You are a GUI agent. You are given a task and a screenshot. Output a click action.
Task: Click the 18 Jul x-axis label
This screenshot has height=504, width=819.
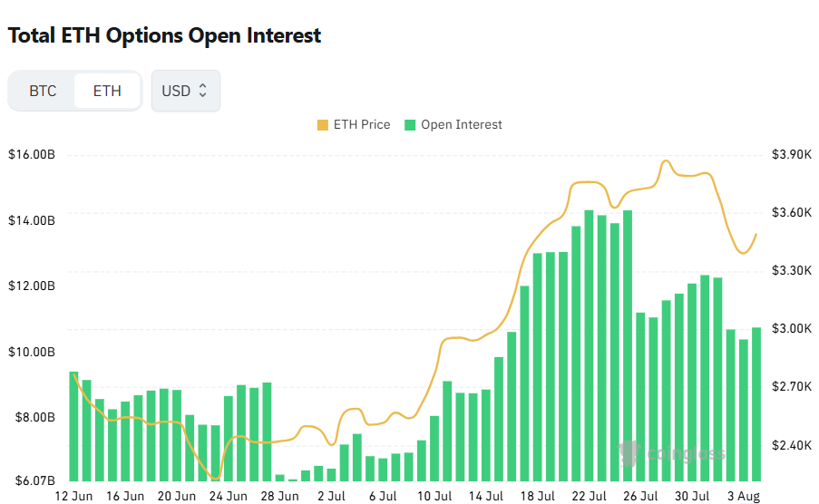click(x=538, y=496)
